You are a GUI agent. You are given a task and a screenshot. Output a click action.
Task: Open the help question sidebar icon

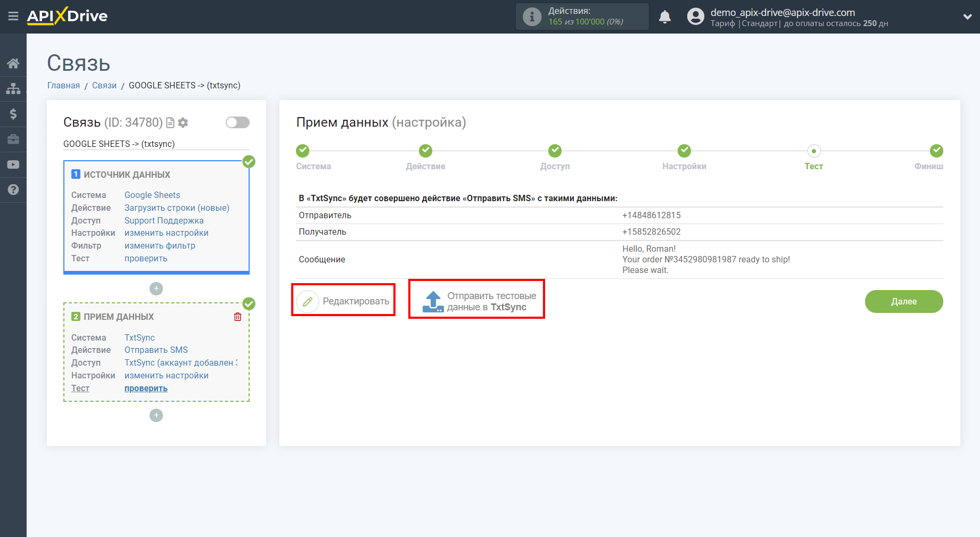(x=13, y=189)
